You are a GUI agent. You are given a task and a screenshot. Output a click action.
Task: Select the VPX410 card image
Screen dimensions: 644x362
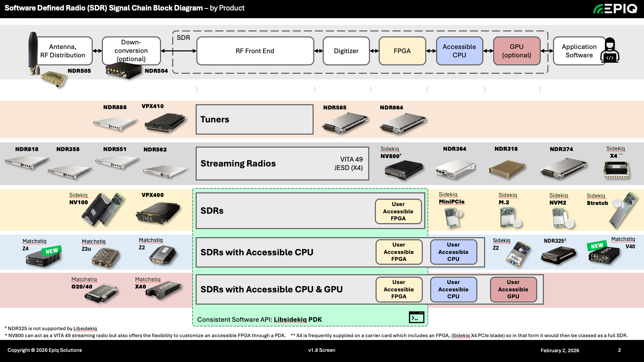point(165,122)
